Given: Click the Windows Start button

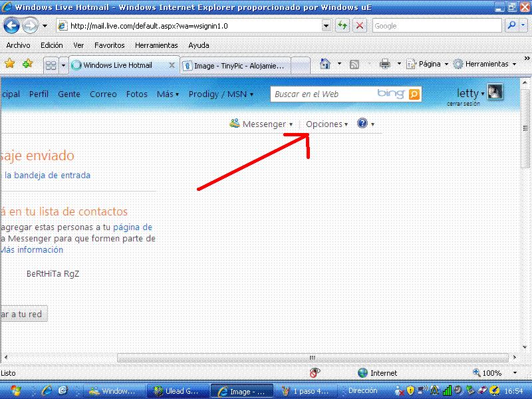Looking at the screenshot, I should (x=16, y=391).
